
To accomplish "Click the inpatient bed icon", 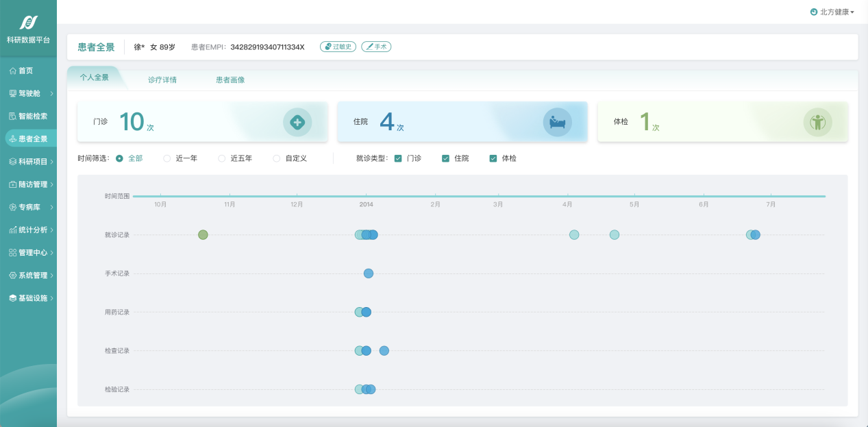I will [x=557, y=123].
